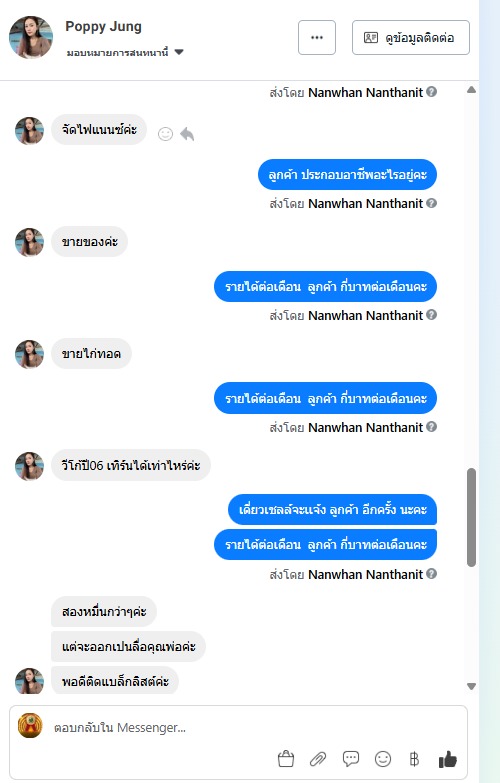500x783 pixels.
Task: Select the ขายไก่ทอด message bubble
Action: coord(91,354)
